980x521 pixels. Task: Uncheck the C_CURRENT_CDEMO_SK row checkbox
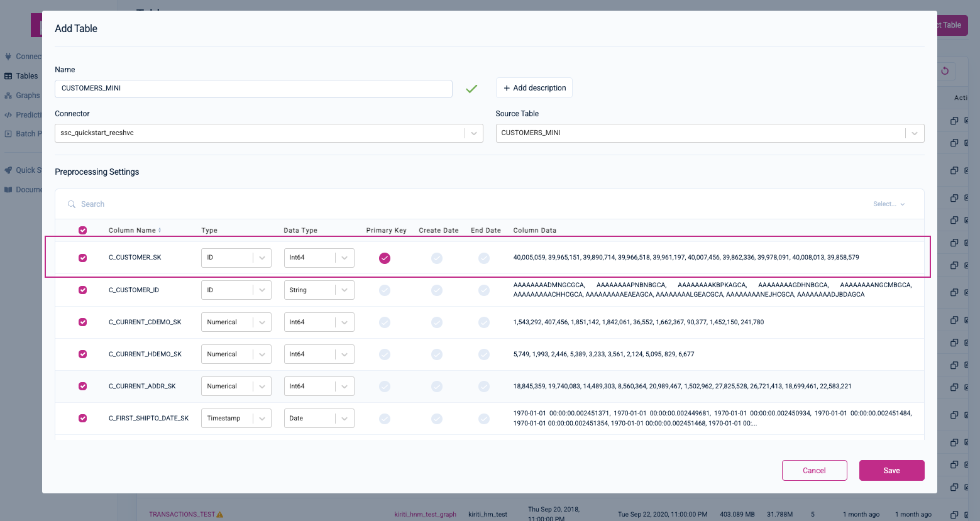[x=82, y=322]
